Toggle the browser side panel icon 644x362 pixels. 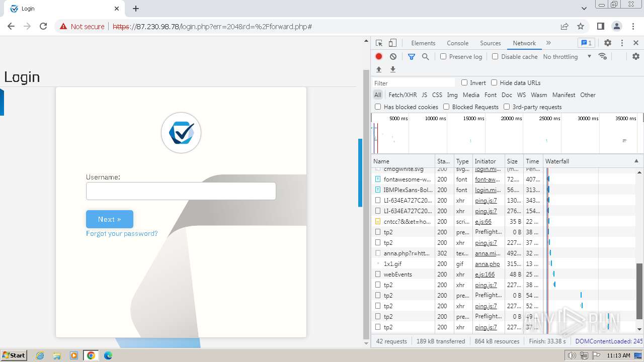[x=601, y=26]
